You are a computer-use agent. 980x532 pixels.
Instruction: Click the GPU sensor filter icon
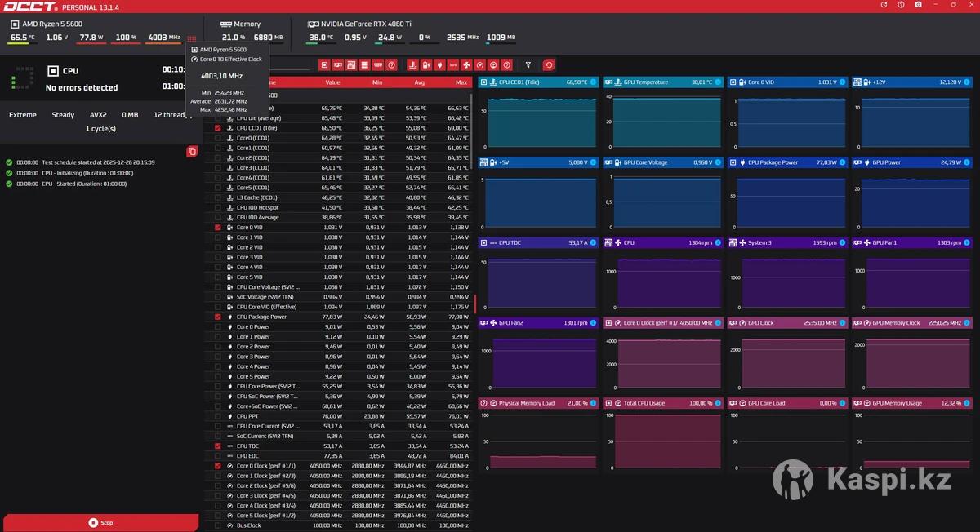coord(338,64)
